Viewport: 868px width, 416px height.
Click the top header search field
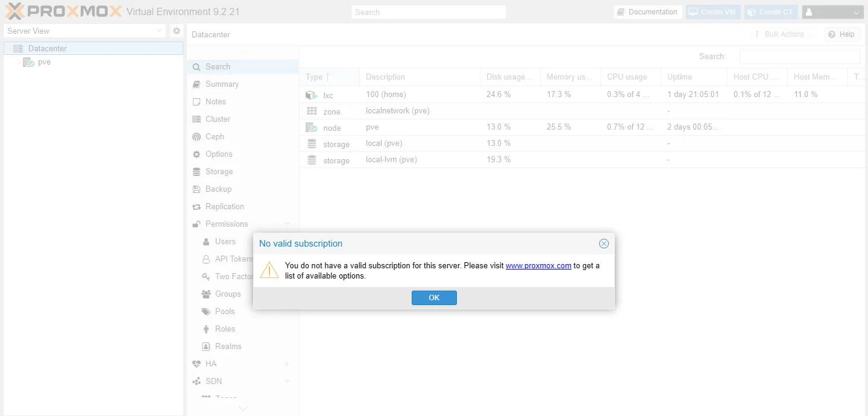point(429,12)
